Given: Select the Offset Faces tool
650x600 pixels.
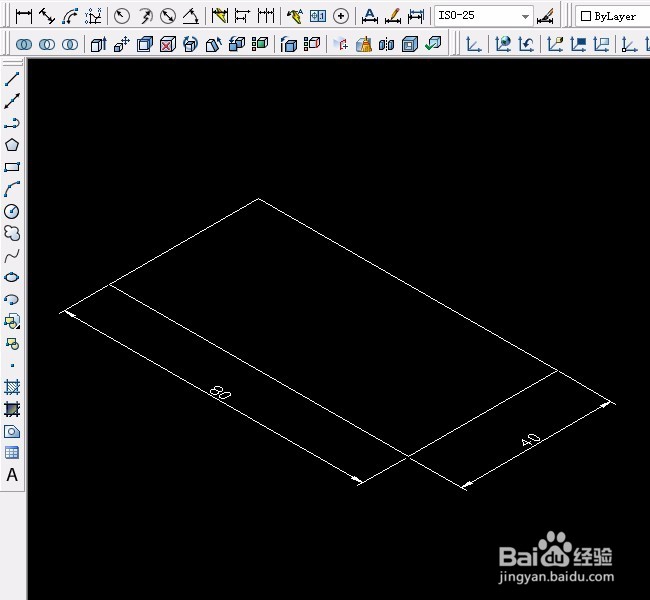Looking at the screenshot, I should (x=145, y=44).
